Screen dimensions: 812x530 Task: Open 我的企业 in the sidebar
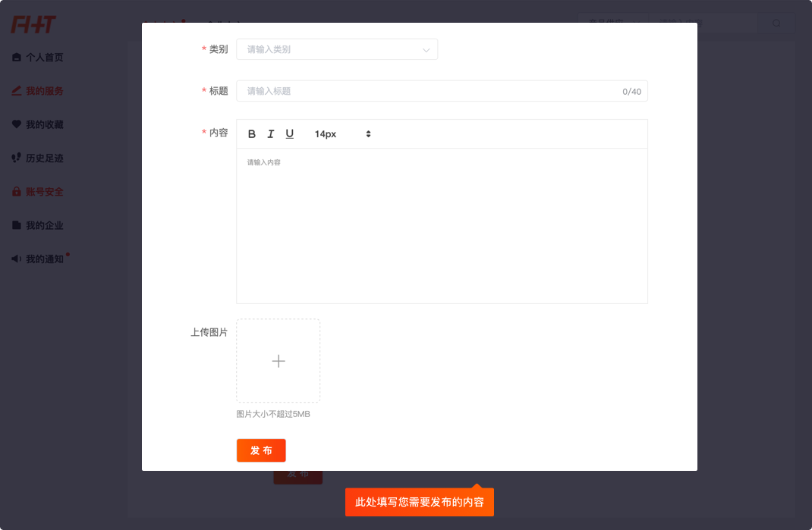click(x=44, y=225)
